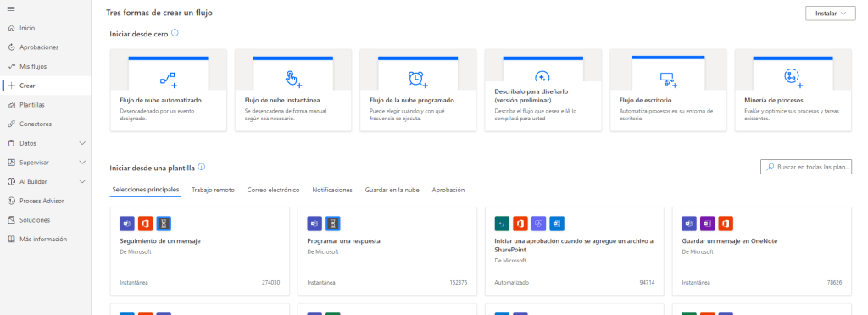This screenshot has width=868, height=315.
Task: Collapse the navigation hamburger menu
Action: (11, 9)
